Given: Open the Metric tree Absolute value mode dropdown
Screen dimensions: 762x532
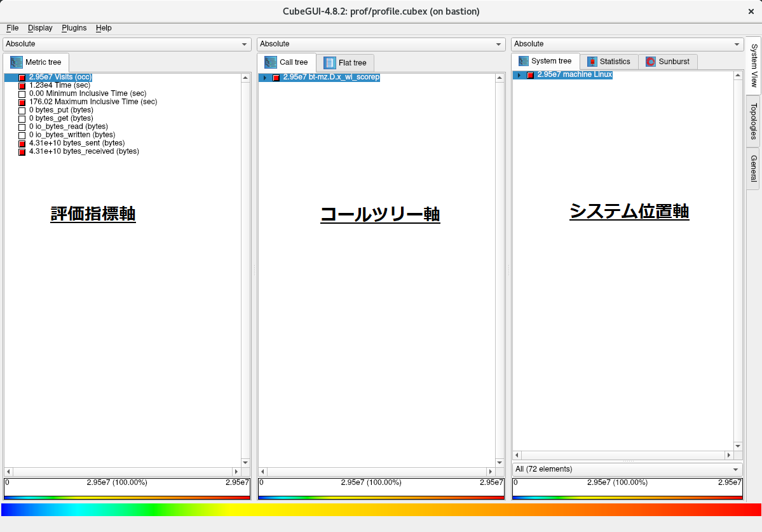Looking at the screenshot, I should pos(126,44).
